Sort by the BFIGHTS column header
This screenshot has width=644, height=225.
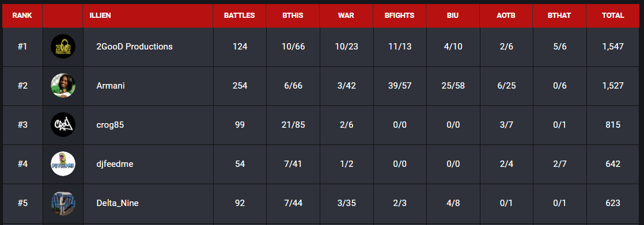tap(400, 16)
